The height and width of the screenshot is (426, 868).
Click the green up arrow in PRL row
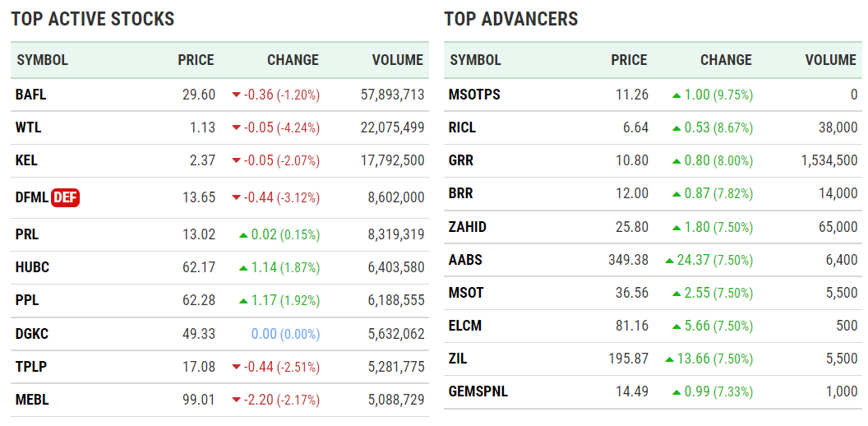coord(243,235)
